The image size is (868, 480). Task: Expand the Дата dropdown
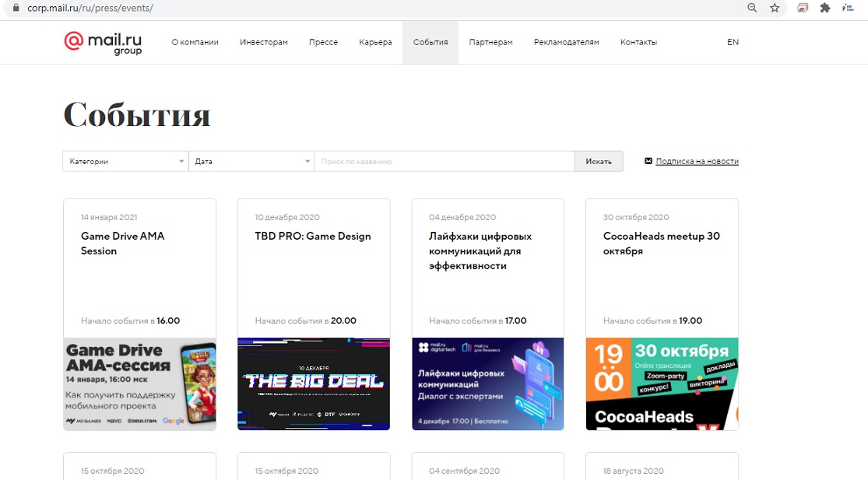point(251,162)
